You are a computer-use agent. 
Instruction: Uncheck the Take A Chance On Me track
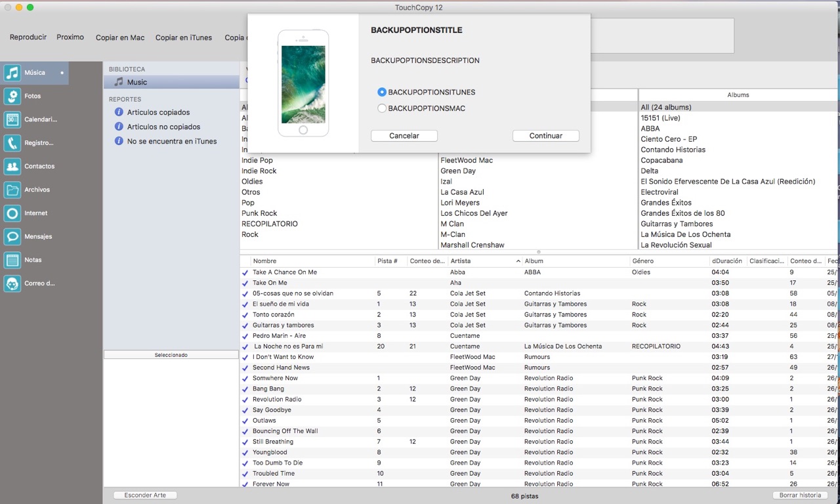point(245,272)
